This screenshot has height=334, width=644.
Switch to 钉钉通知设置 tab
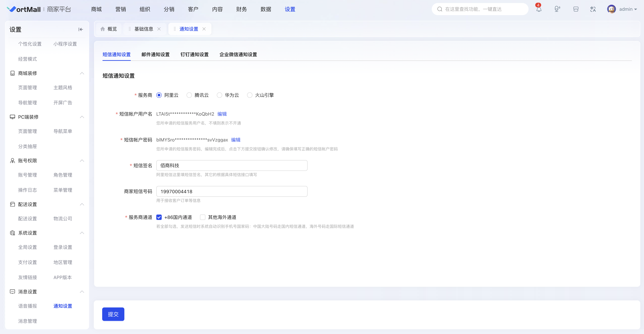coord(194,54)
